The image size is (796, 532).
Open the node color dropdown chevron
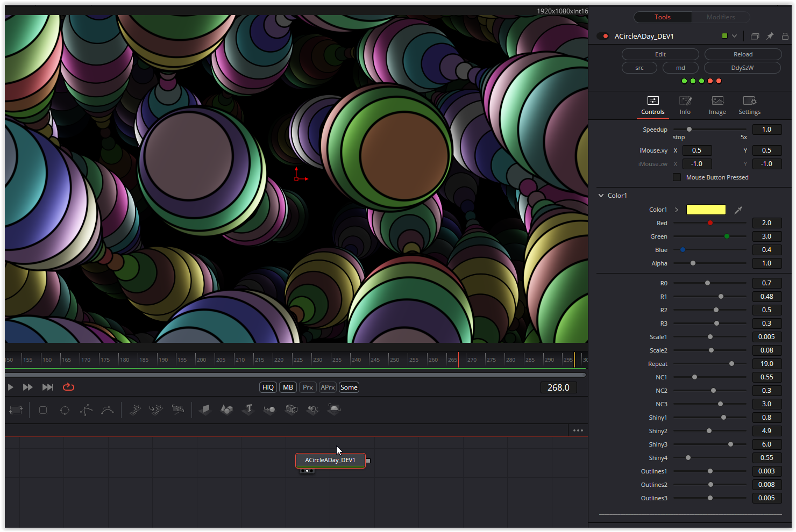point(734,36)
